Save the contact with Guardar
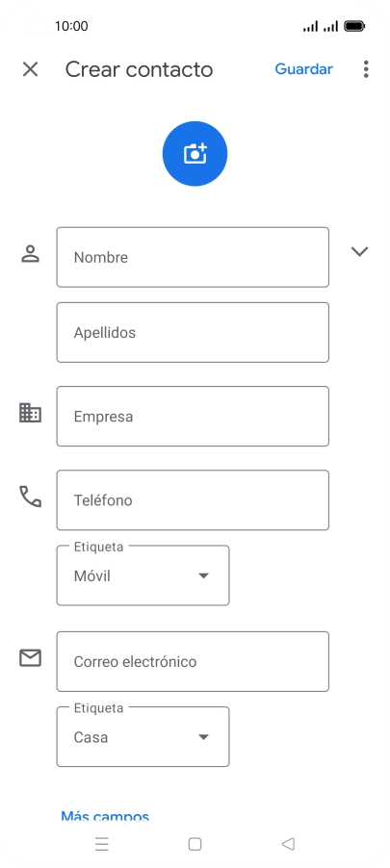Image resolution: width=390 pixels, height=868 pixels. 304,69
